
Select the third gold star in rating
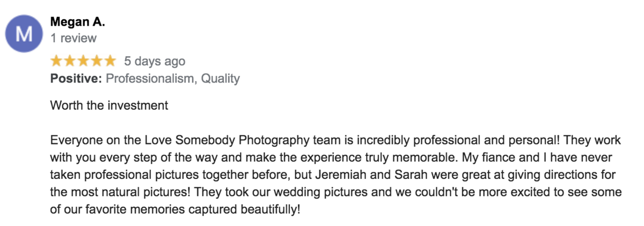[x=83, y=61]
